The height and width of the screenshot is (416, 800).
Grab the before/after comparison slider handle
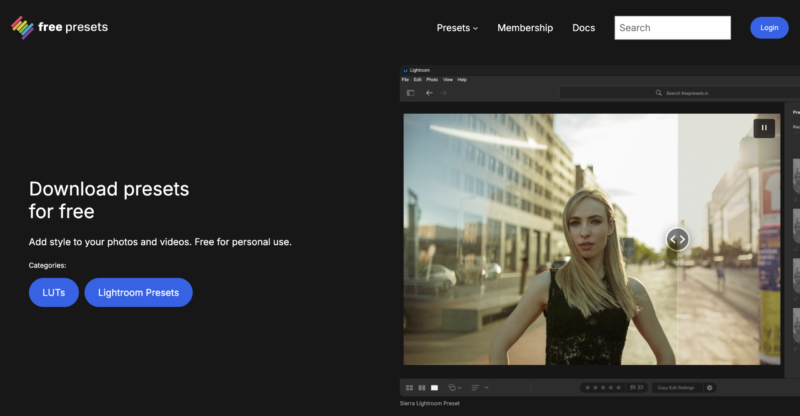[677, 239]
